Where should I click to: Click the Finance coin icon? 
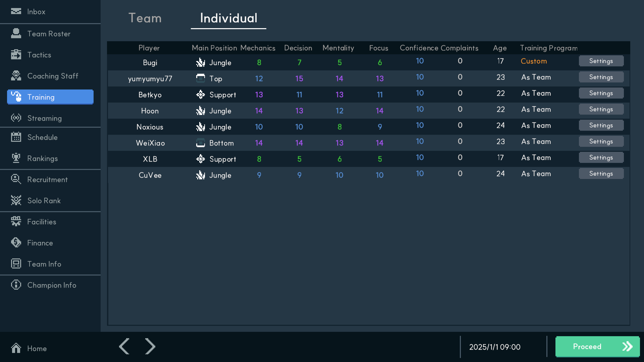coord(16,242)
